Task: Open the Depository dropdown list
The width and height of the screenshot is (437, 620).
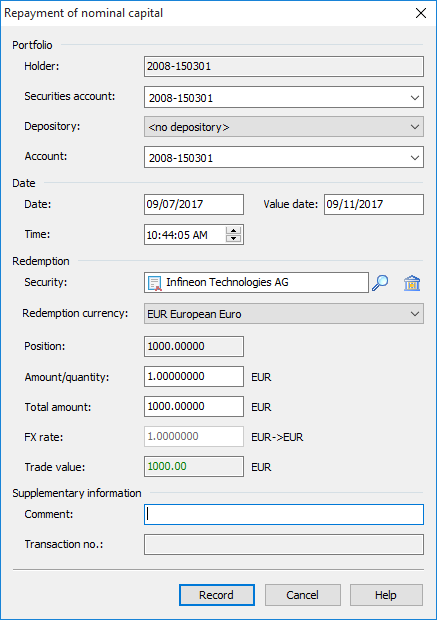Action: tap(414, 127)
